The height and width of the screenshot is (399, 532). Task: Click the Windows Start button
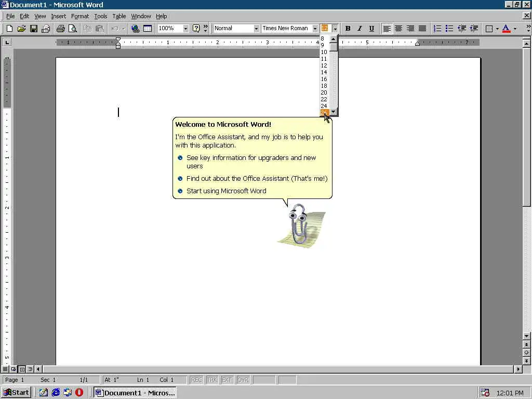coord(16,393)
